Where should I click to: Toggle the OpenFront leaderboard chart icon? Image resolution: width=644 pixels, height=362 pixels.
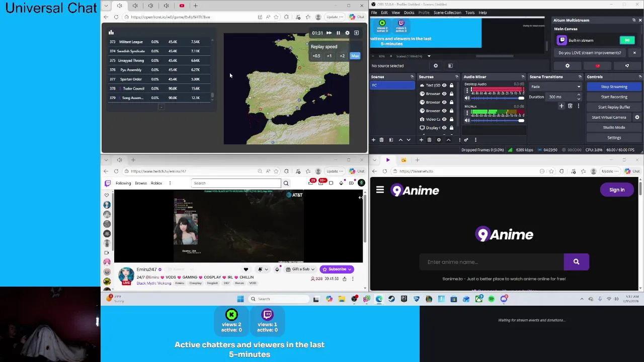(x=111, y=33)
